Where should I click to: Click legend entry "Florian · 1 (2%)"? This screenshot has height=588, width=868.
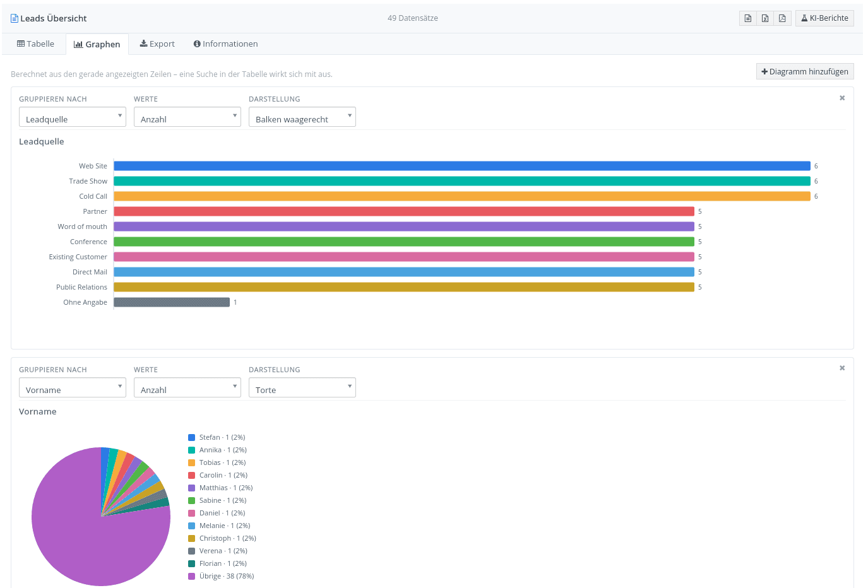[217, 563]
